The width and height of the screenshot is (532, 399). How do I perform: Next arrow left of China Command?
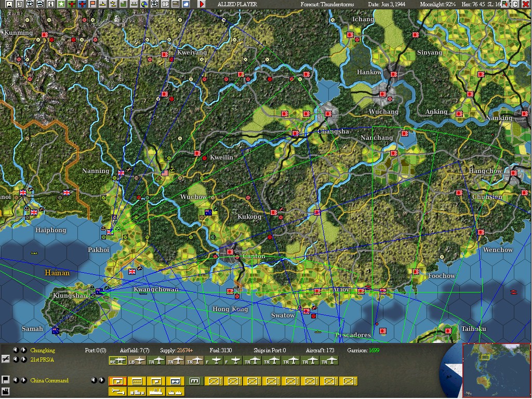tap(24, 380)
